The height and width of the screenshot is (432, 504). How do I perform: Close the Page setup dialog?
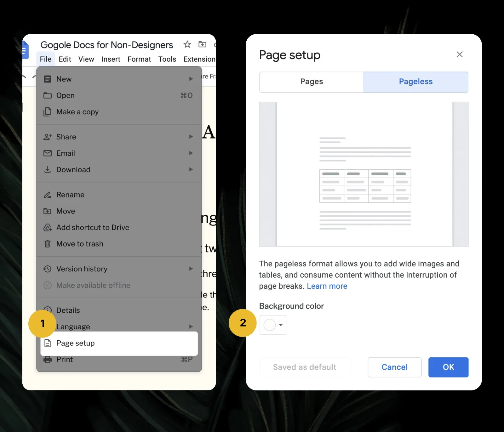click(x=459, y=54)
